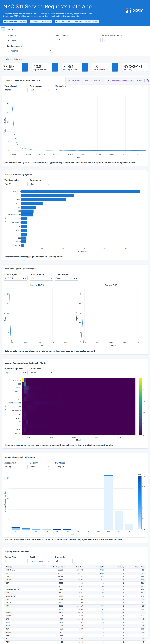150x644 pixels.
Task: Click the Year color legend bar
Action: tap(139, 503)
